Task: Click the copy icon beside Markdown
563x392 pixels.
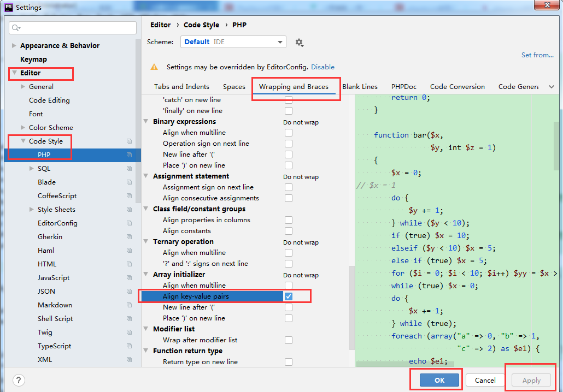Action: pos(129,305)
